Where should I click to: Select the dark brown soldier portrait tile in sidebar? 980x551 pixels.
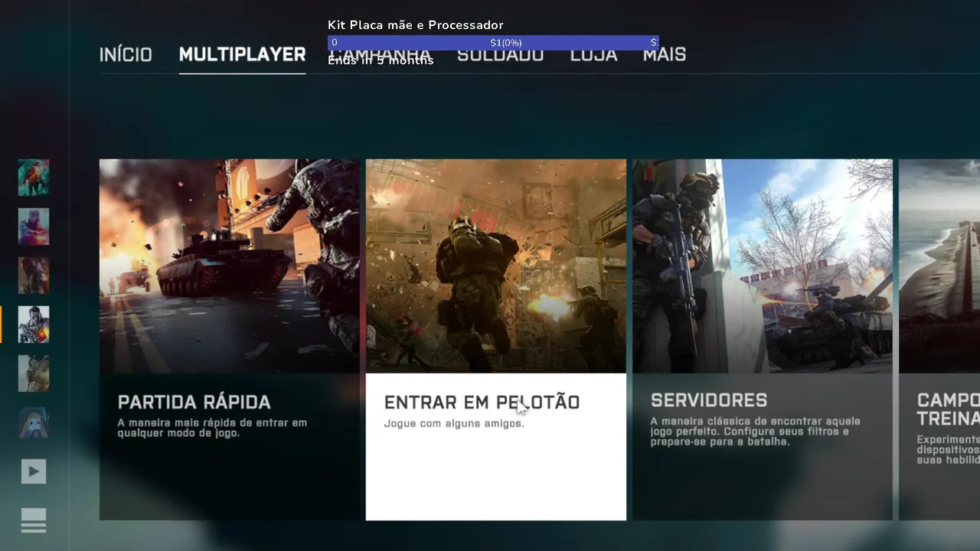[34, 275]
